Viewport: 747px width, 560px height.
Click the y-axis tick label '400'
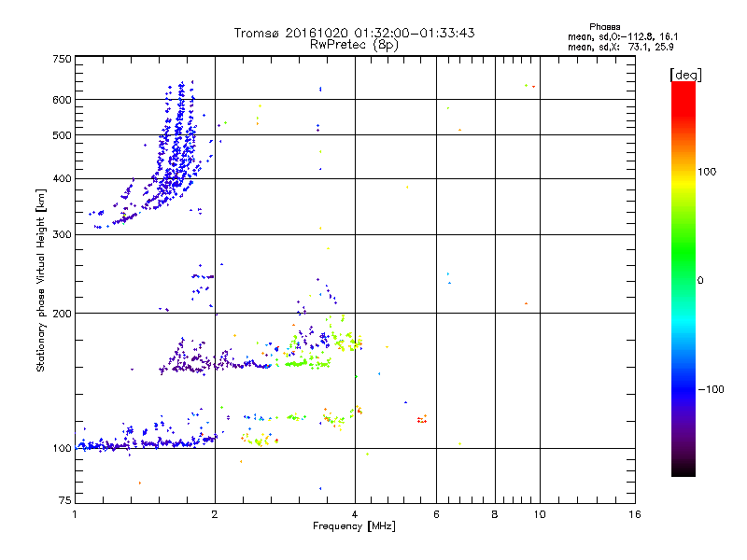point(62,179)
